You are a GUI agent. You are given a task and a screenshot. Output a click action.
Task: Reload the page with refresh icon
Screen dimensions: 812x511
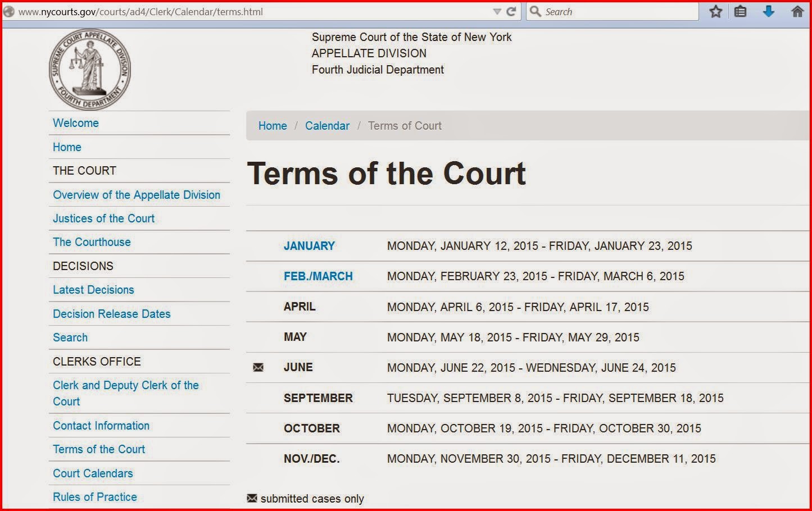pyautogui.click(x=511, y=12)
